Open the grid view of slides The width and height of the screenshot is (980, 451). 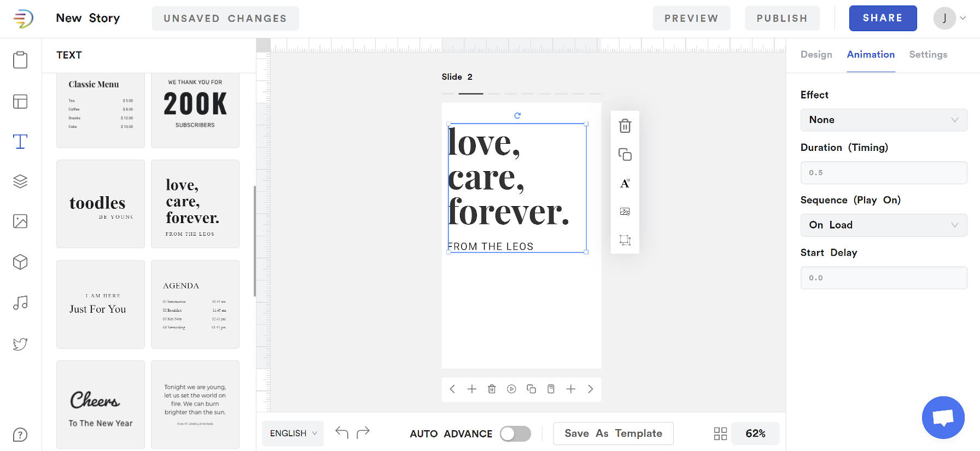click(x=720, y=434)
